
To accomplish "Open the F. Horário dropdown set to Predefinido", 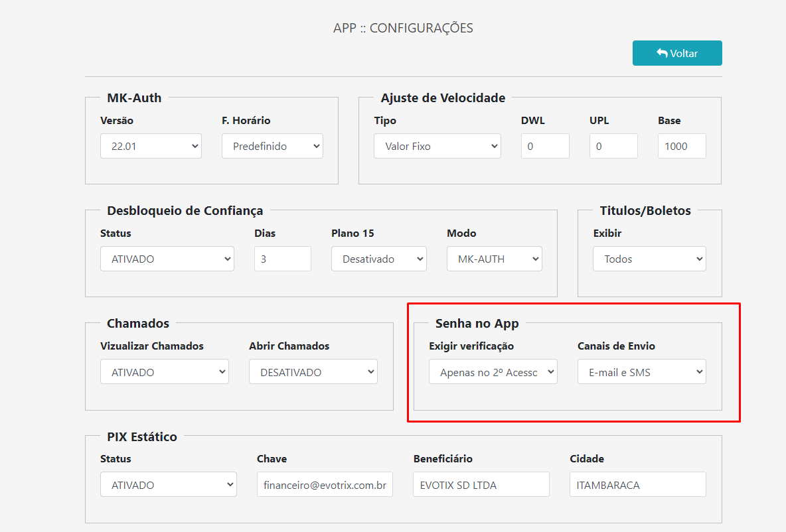I will (272, 146).
